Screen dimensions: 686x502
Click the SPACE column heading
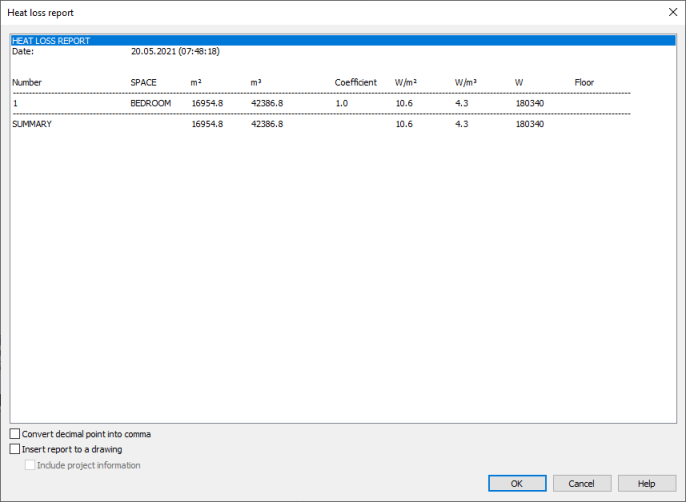pos(144,82)
